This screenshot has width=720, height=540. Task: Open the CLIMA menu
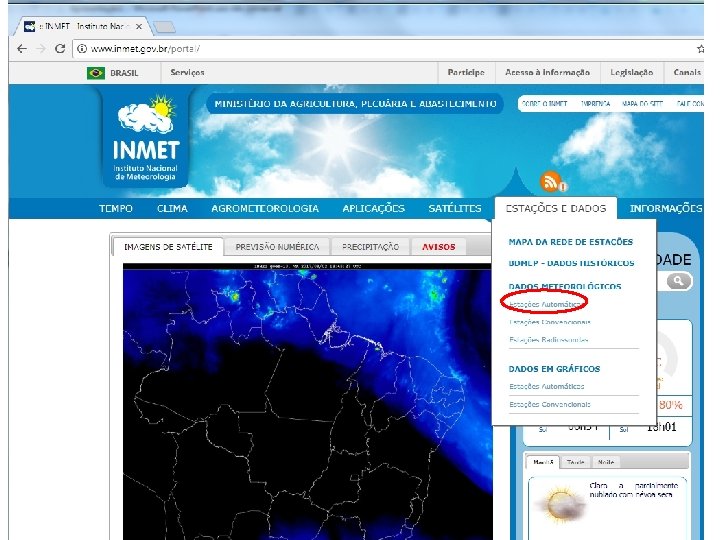(x=172, y=208)
